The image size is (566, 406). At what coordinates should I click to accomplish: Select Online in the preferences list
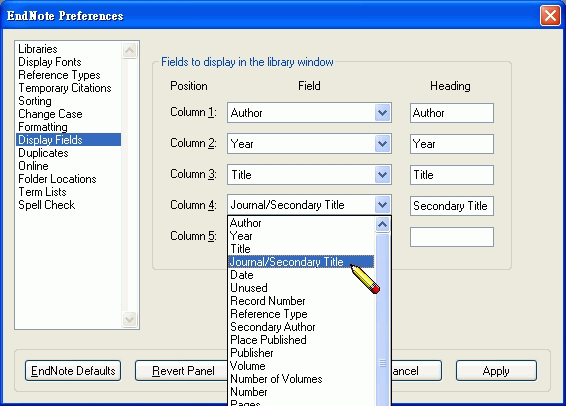point(68,166)
